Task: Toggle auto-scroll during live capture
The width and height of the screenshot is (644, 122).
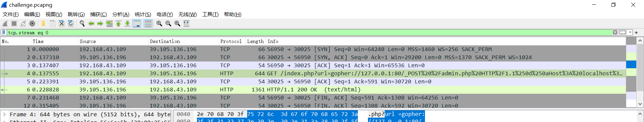Action: click(137, 24)
